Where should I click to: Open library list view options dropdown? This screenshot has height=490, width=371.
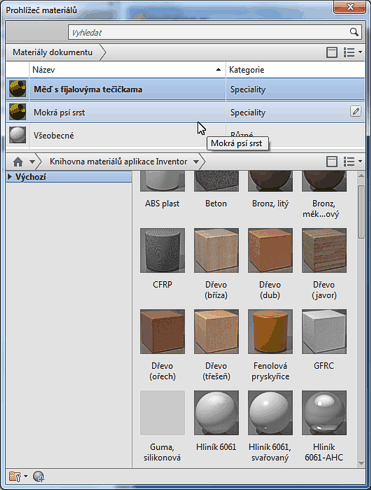pyautogui.click(x=353, y=162)
